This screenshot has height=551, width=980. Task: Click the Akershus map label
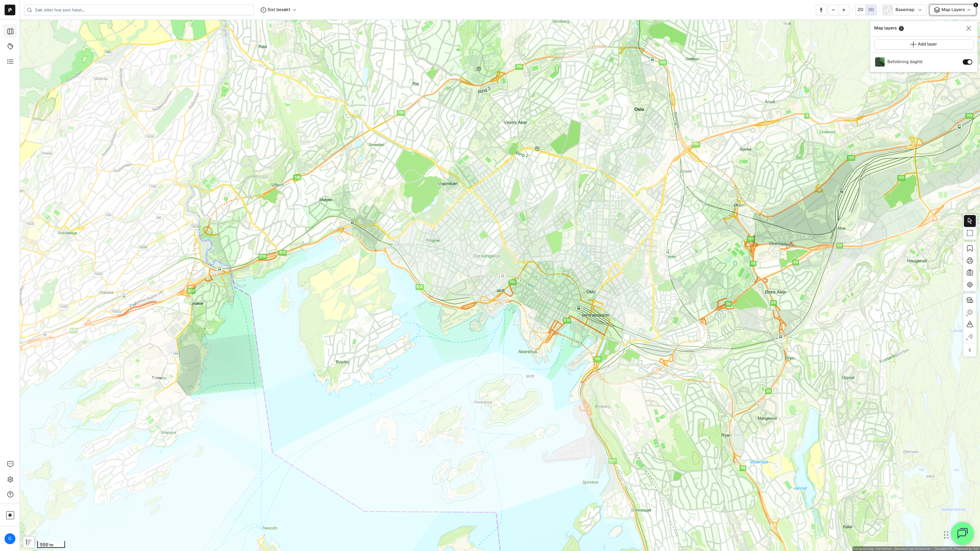(528, 352)
